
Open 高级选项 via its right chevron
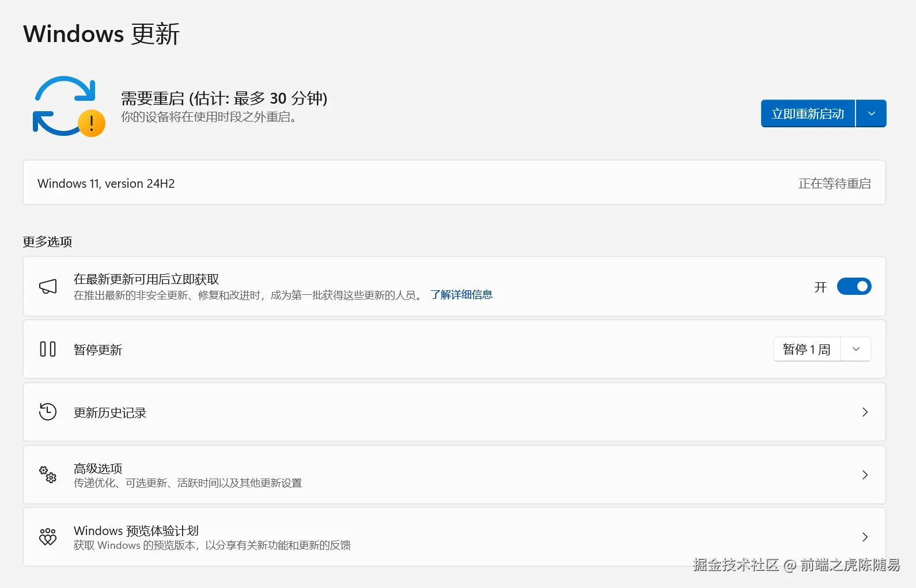tap(865, 475)
